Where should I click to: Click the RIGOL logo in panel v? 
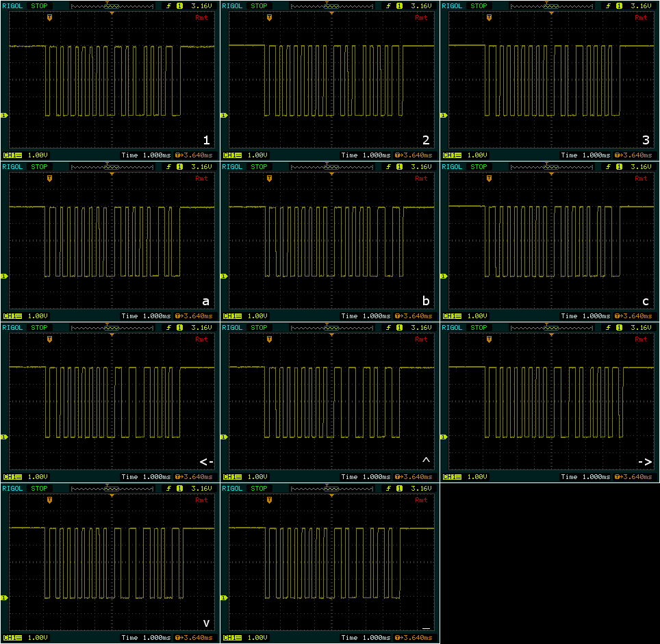tap(12, 489)
